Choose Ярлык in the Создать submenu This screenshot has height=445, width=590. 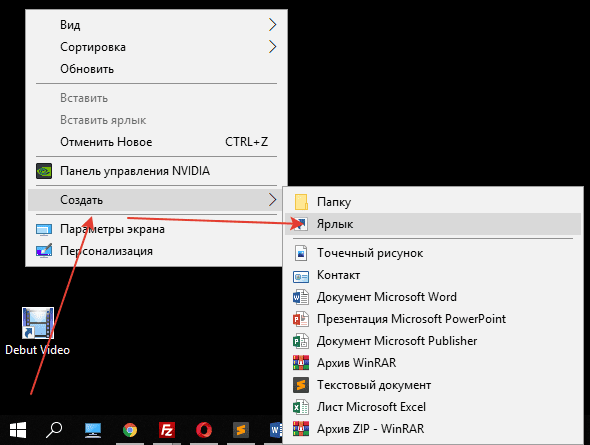433,224
